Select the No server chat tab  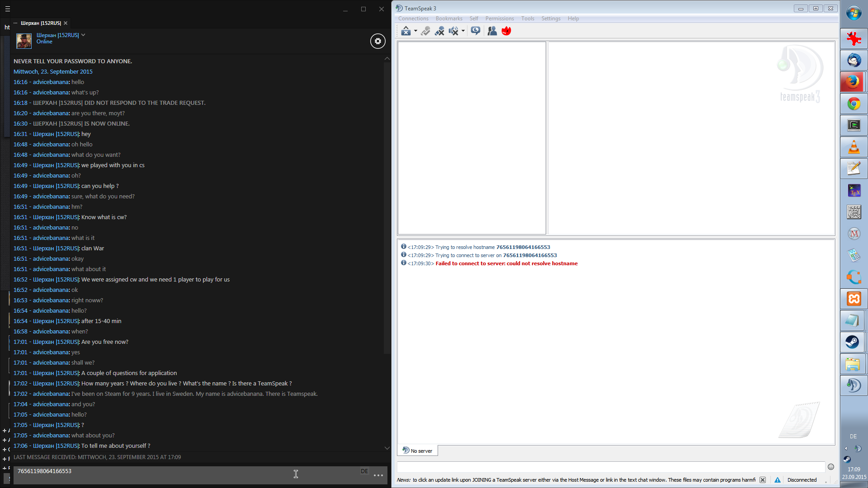418,450
